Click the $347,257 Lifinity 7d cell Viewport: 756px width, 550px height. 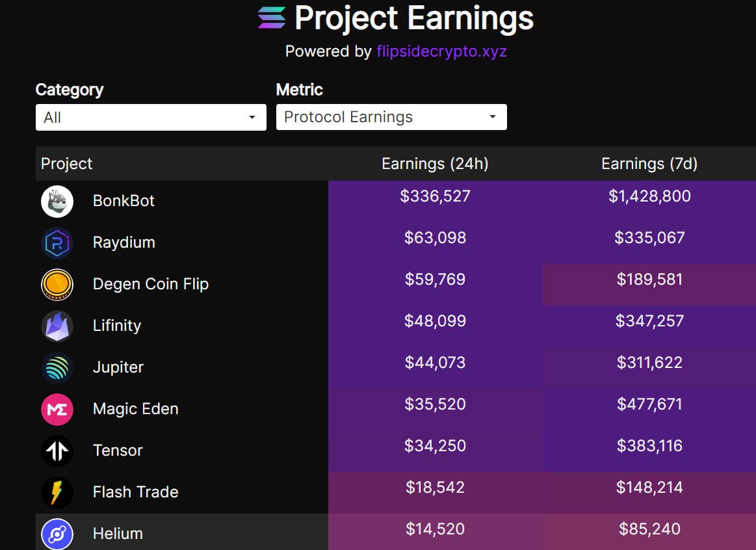coord(649,326)
